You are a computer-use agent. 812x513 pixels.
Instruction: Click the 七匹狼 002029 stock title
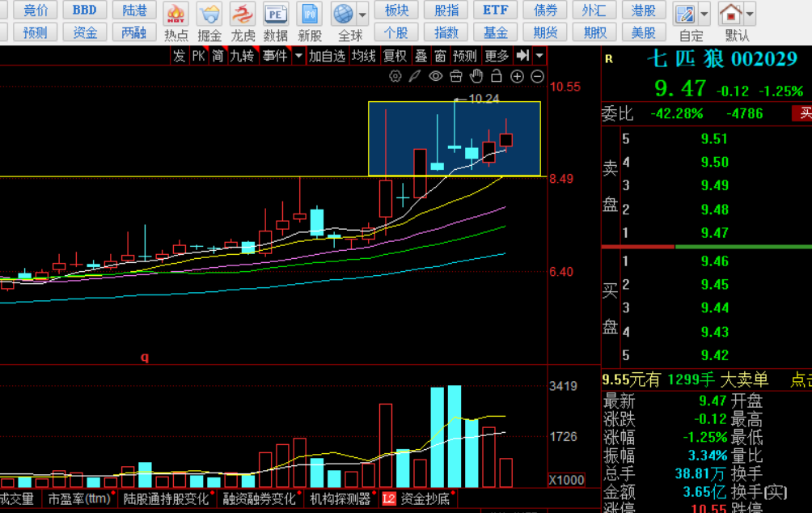[x=722, y=58]
